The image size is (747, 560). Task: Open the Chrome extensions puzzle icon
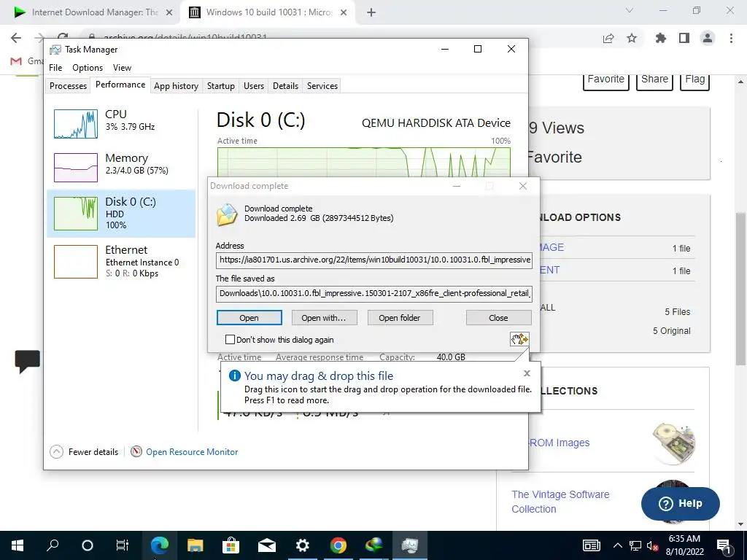661,38
